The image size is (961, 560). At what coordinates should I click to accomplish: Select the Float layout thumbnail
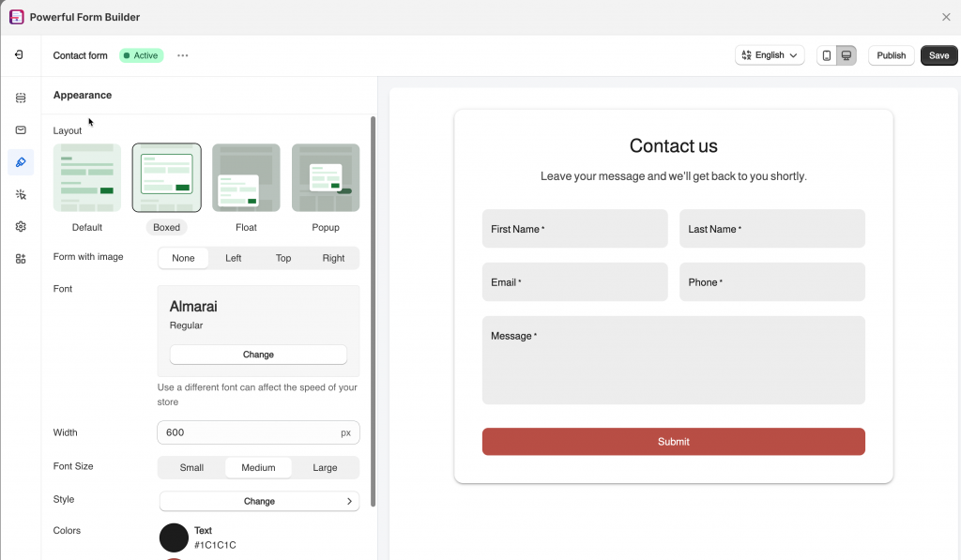tap(246, 178)
